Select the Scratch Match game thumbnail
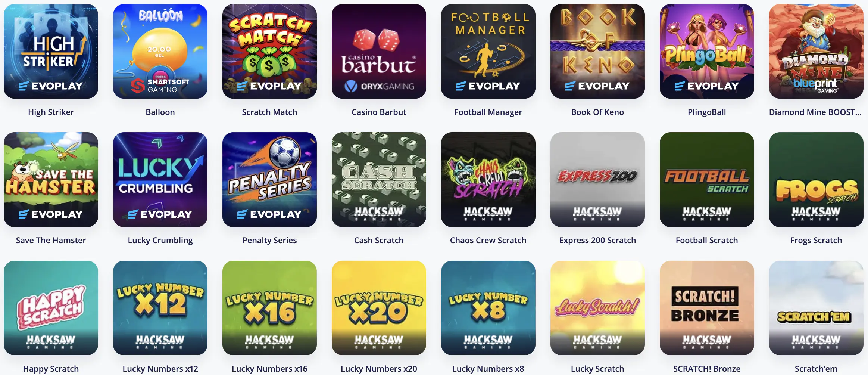This screenshot has height=375, width=868. (x=270, y=52)
